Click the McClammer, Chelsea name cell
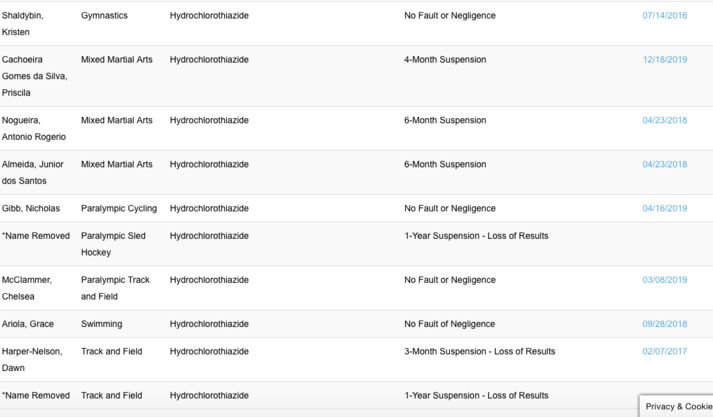This screenshot has width=713, height=417. (27, 288)
